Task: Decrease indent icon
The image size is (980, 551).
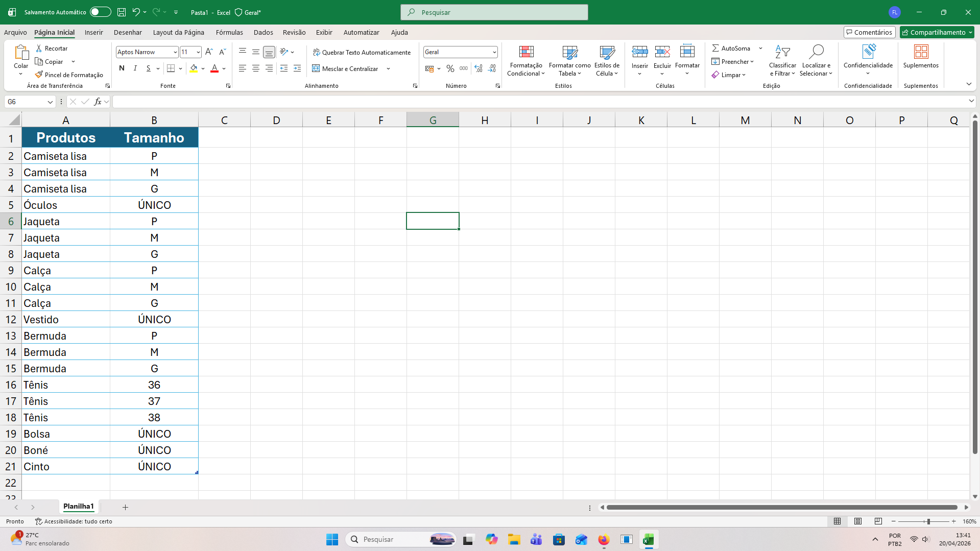Action: [x=284, y=68]
